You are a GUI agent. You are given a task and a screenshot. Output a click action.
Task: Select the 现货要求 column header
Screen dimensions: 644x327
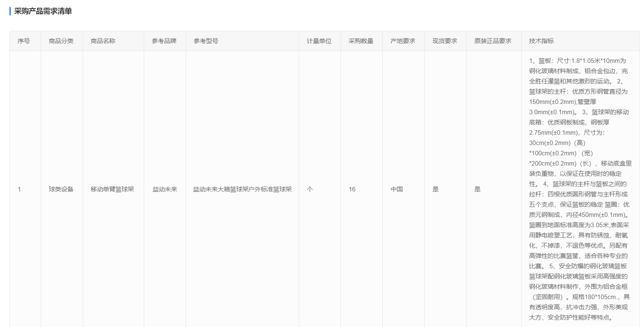(445, 41)
